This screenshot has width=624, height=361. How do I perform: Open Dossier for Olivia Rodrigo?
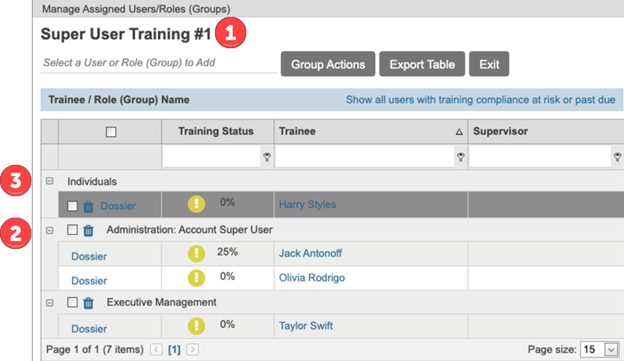pyautogui.click(x=89, y=281)
